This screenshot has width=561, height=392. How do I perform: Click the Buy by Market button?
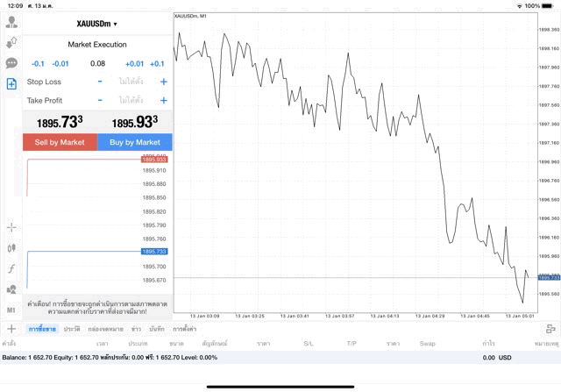coord(135,142)
